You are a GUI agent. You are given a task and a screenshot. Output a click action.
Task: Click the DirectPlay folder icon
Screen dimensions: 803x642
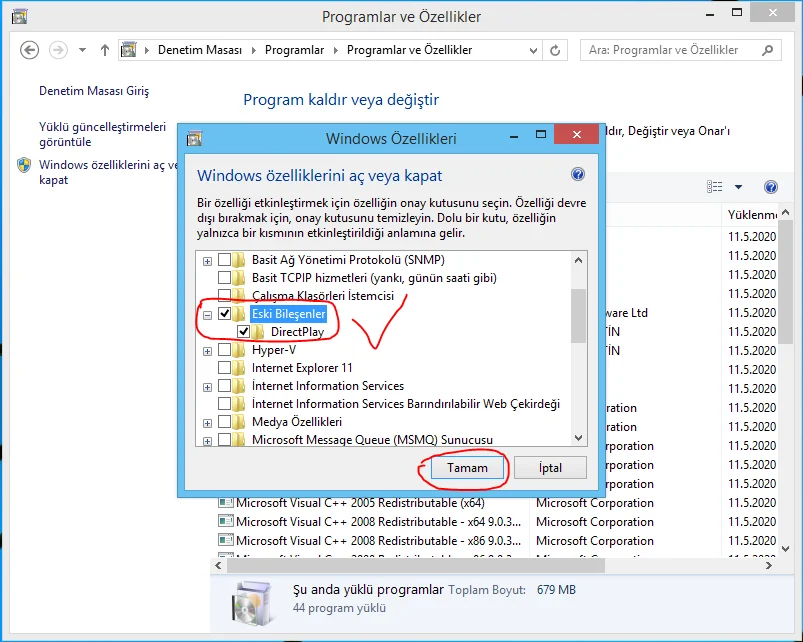click(x=258, y=332)
